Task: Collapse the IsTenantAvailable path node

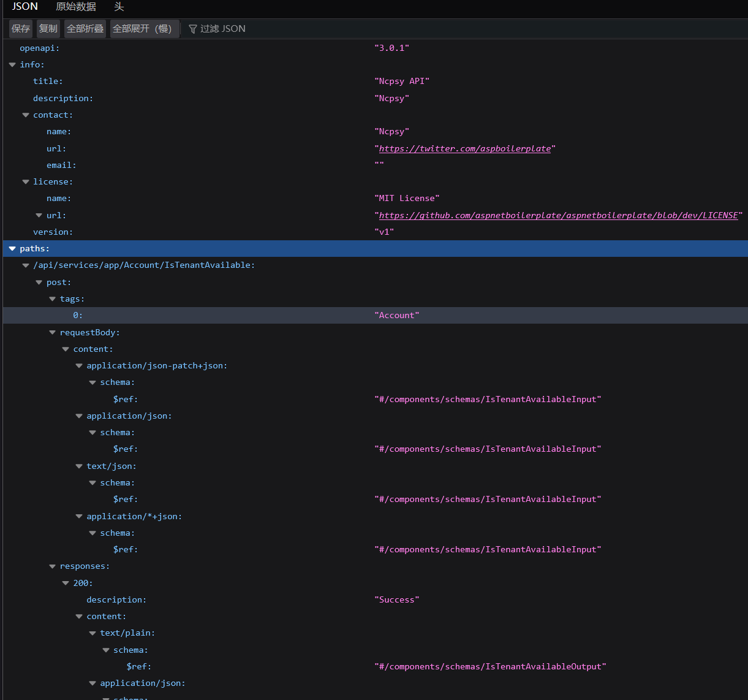Action: 26,265
